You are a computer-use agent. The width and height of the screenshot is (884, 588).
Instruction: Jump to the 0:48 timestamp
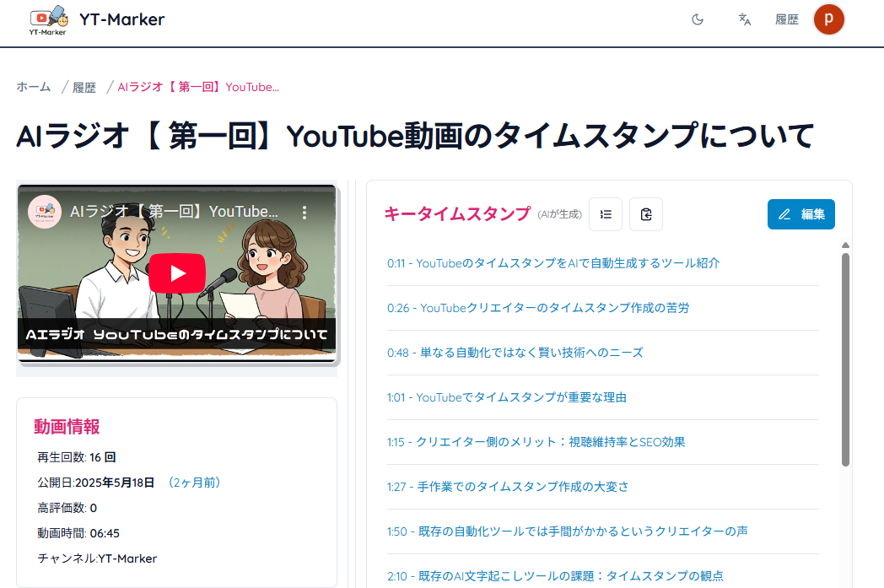point(515,353)
